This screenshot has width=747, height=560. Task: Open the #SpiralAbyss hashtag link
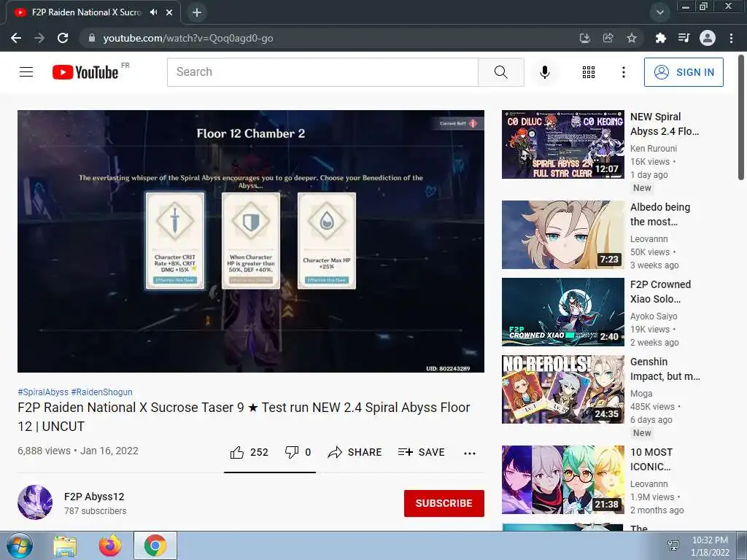43,392
